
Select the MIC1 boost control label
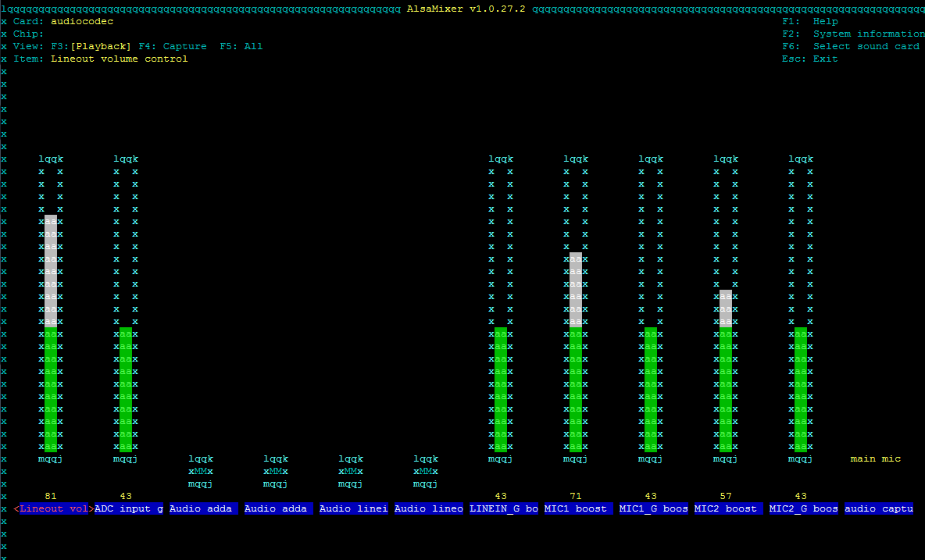(x=578, y=508)
